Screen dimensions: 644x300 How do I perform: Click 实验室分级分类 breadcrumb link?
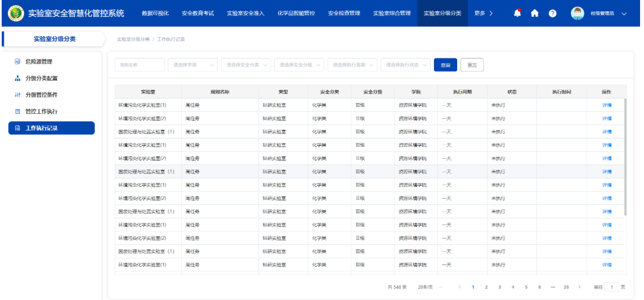point(133,39)
